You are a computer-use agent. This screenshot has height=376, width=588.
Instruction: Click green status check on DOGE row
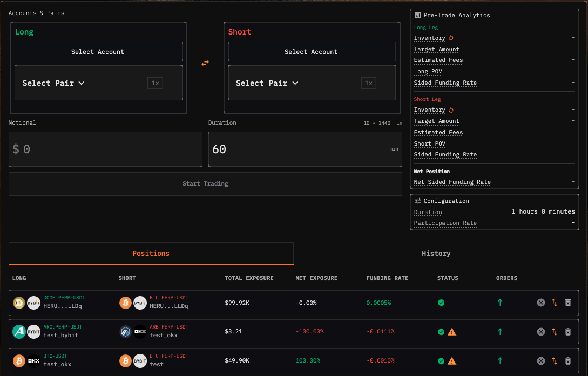441,303
